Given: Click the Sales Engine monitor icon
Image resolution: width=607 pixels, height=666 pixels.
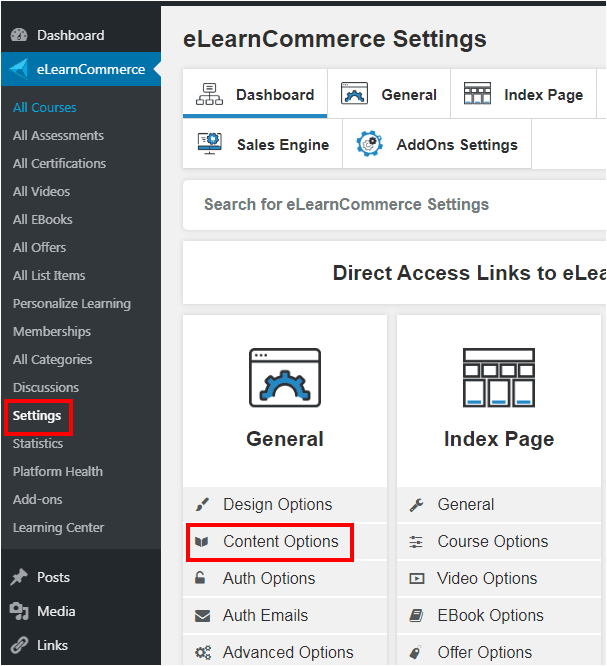Looking at the screenshot, I should tap(210, 144).
